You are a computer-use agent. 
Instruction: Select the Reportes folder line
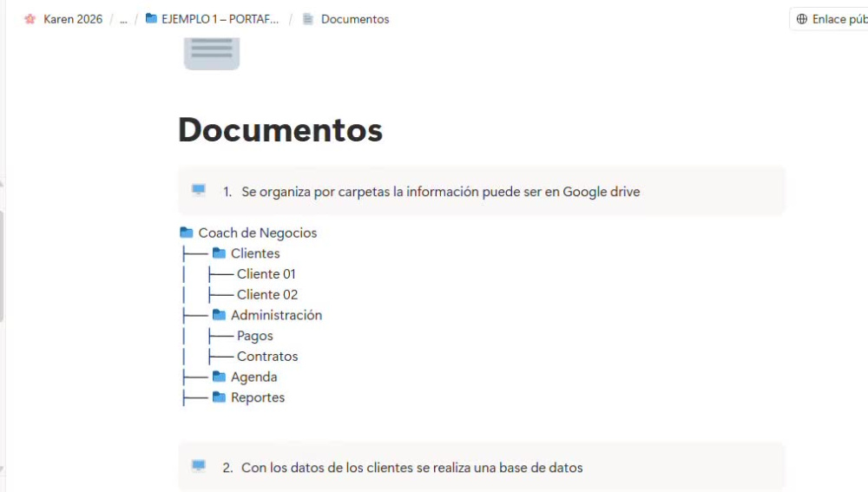pos(258,398)
